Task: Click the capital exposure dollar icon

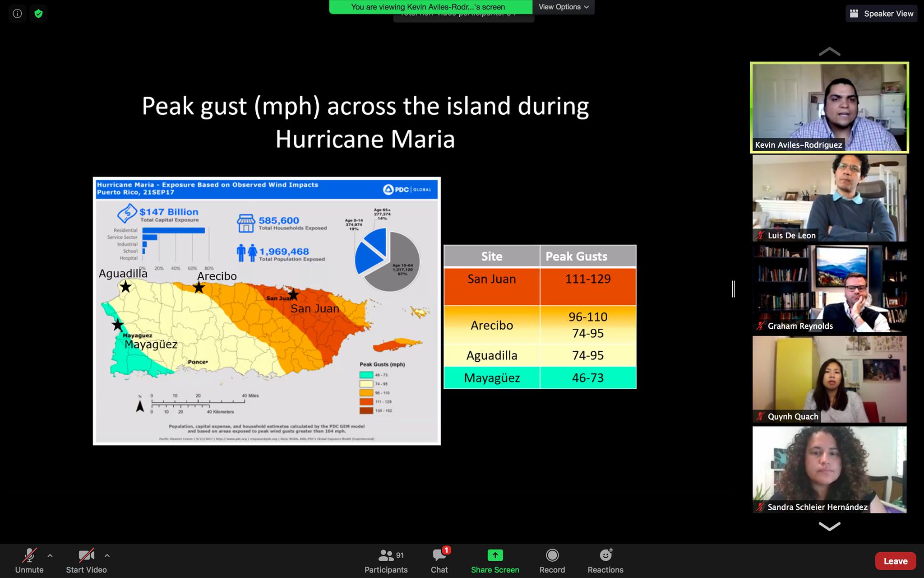Action: pyautogui.click(x=127, y=213)
